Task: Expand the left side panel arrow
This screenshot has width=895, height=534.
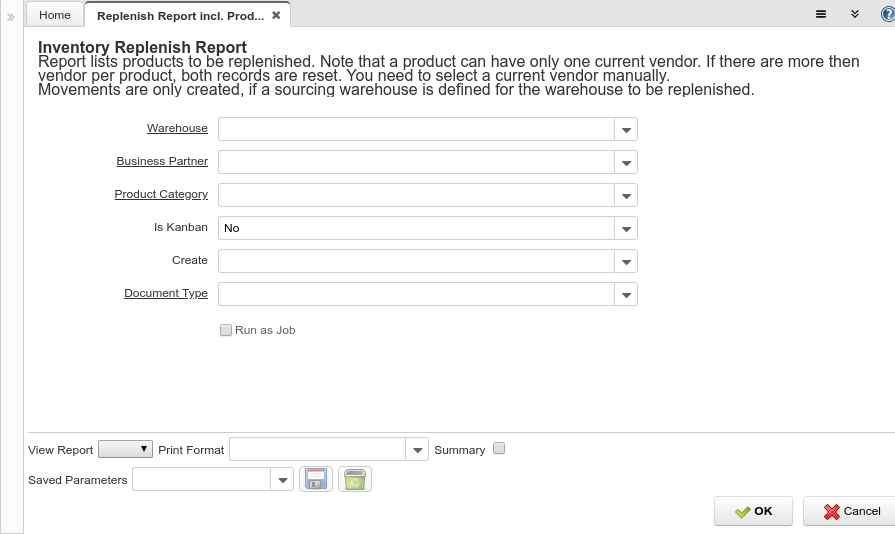Action: coord(11,17)
